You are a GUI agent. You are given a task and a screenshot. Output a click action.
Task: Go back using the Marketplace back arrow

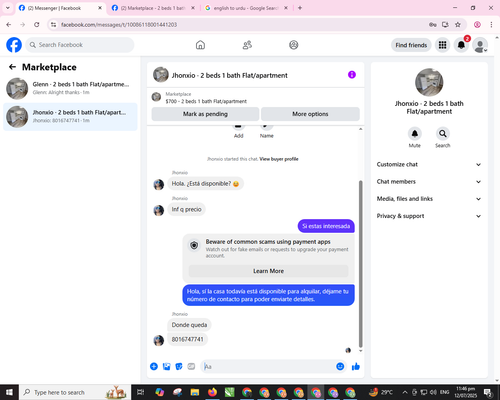pos(12,67)
